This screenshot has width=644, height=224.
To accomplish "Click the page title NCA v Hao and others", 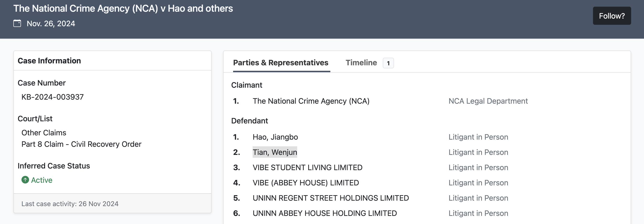I will (123, 9).
